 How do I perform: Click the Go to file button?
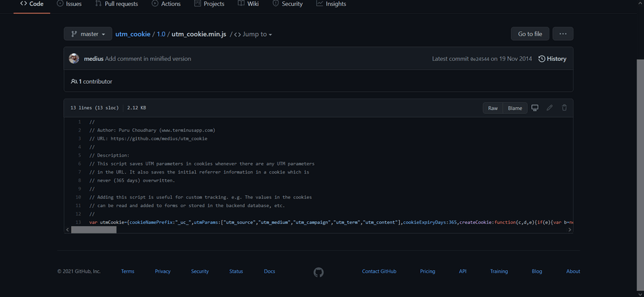(530, 34)
